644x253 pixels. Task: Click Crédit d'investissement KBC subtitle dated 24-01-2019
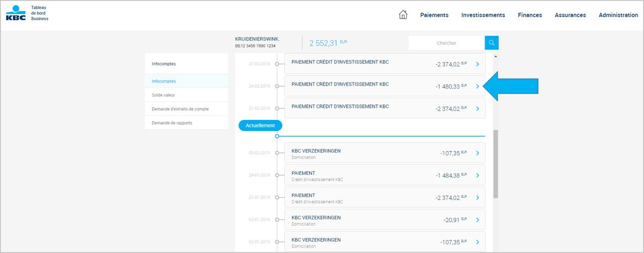[317, 179]
